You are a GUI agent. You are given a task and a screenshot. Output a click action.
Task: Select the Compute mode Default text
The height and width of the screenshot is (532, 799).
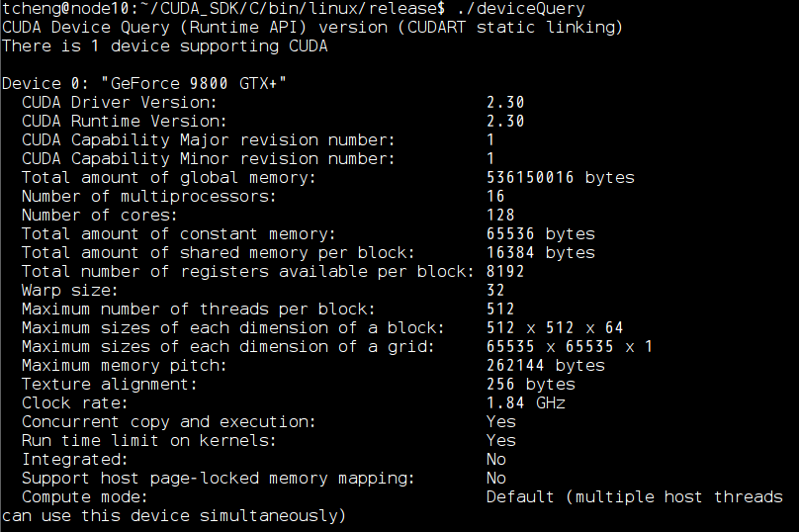(x=520, y=497)
